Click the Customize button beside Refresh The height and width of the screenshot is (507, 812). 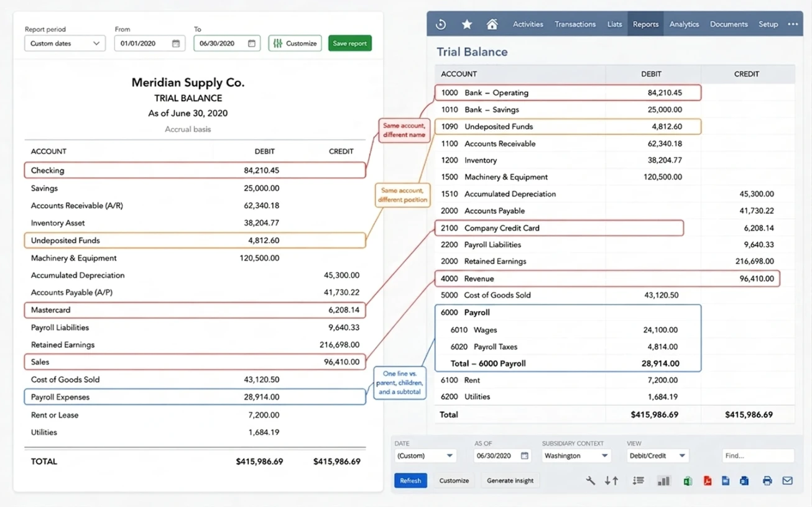click(454, 480)
